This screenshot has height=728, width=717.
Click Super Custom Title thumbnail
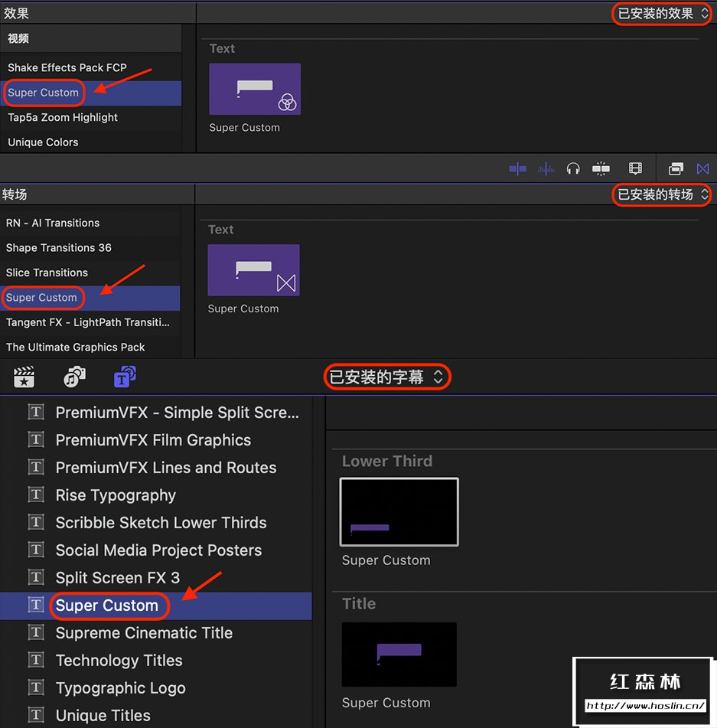click(x=399, y=655)
